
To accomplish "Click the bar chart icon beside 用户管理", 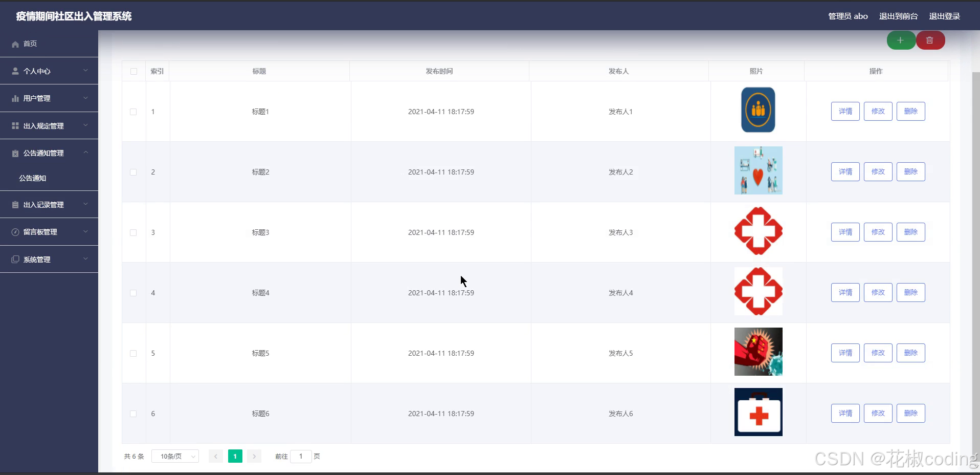I will (15, 98).
